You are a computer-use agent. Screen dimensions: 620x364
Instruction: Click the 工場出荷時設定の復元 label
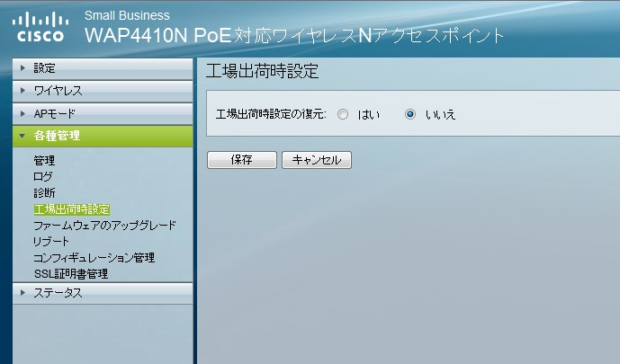pyautogui.click(x=271, y=114)
